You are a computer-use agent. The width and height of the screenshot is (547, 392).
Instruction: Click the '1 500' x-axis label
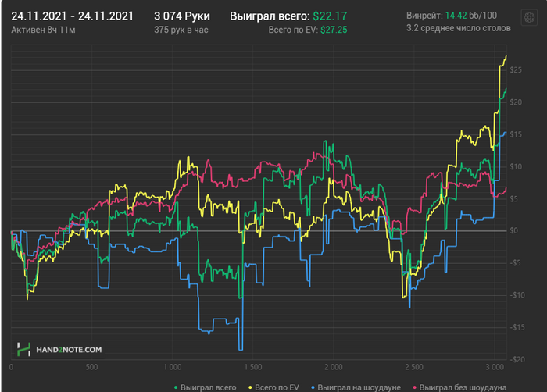[252, 367]
